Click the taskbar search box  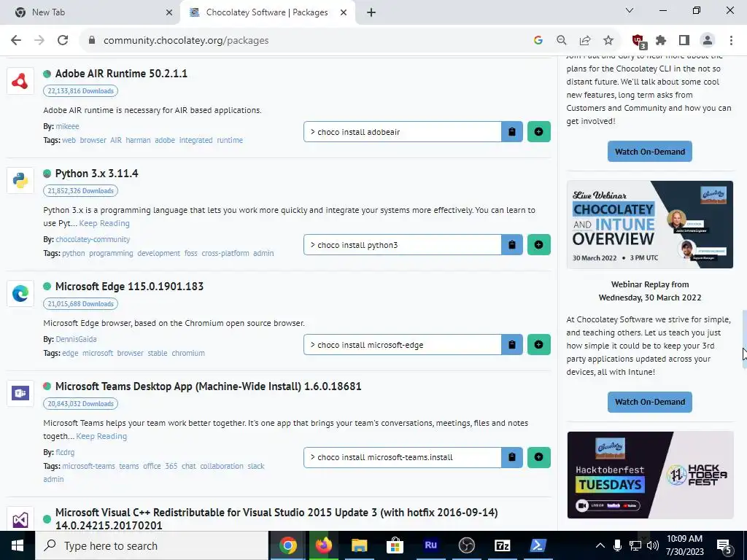coord(152,545)
